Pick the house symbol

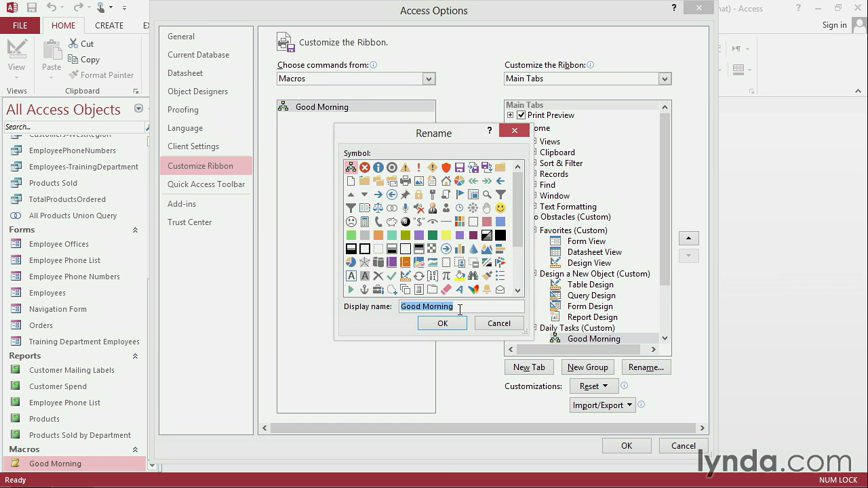click(446, 181)
